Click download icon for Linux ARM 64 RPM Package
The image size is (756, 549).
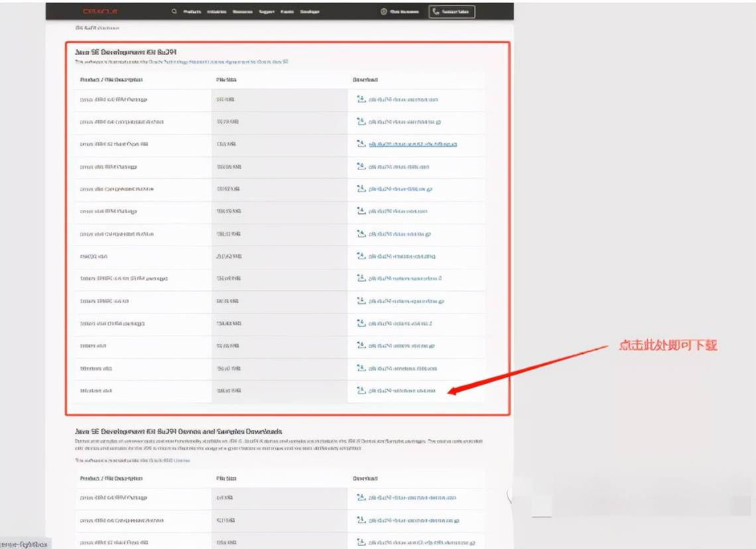[x=361, y=99]
